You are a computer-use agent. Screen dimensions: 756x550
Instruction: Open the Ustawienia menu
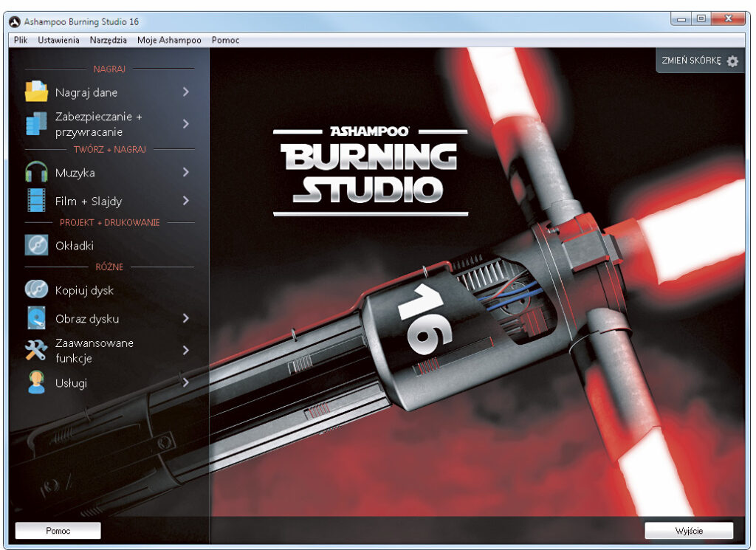[x=60, y=40]
